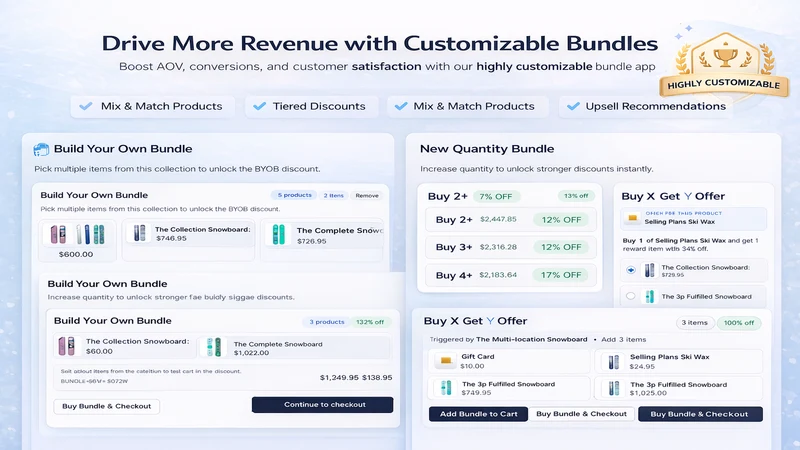Viewport: 800px width, 450px height.
Task: Click the 3 items badge
Action: point(694,322)
